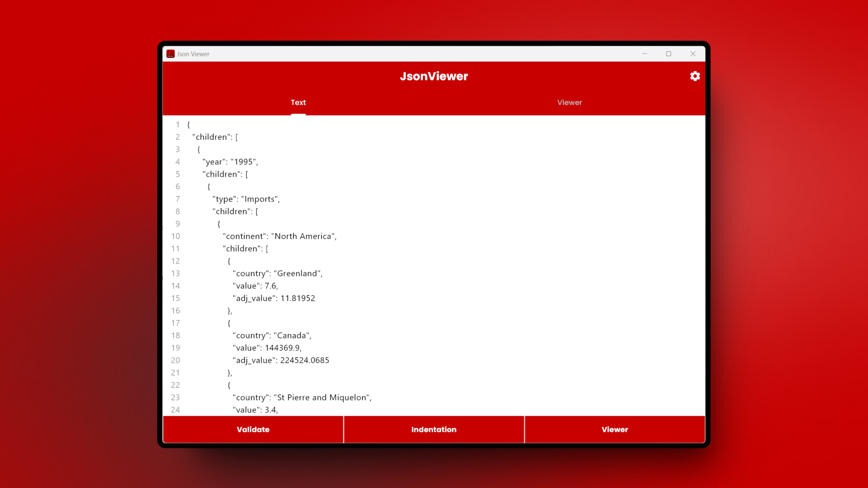The height and width of the screenshot is (488, 868).
Task: Click the adj_value 224524.0685 line
Action: click(x=281, y=360)
